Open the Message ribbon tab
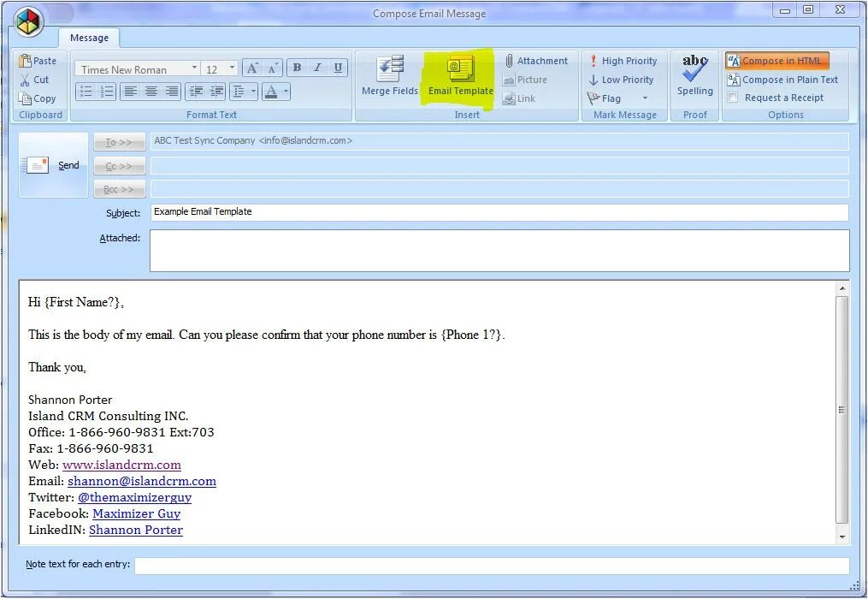Viewport: 868px width, 599px height. tap(89, 38)
